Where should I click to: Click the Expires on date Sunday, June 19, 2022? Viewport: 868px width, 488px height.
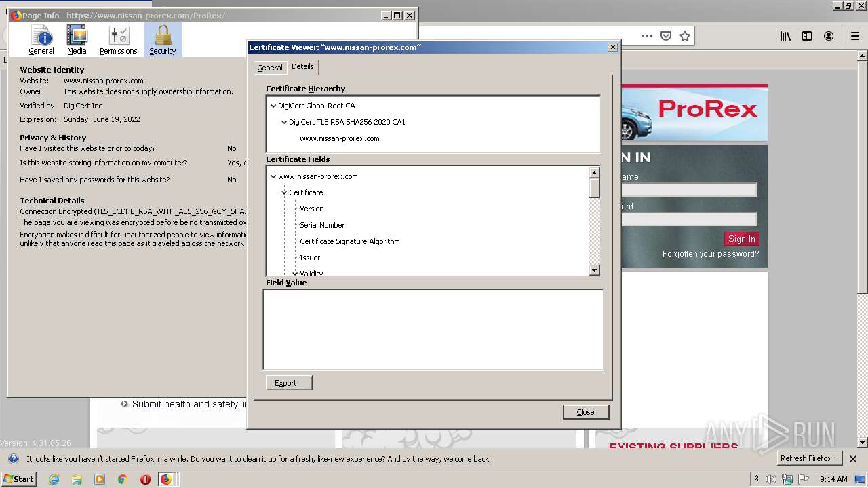102,119
